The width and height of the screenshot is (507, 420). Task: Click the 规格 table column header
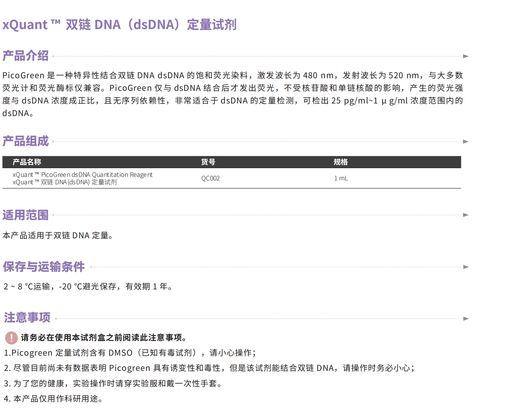click(x=341, y=162)
